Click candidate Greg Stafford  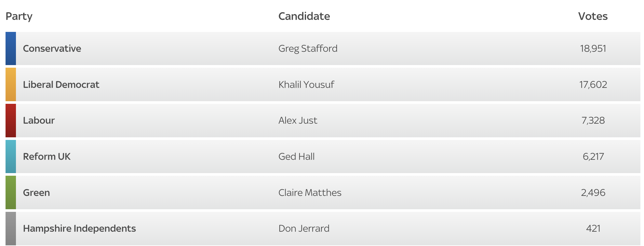click(x=308, y=48)
